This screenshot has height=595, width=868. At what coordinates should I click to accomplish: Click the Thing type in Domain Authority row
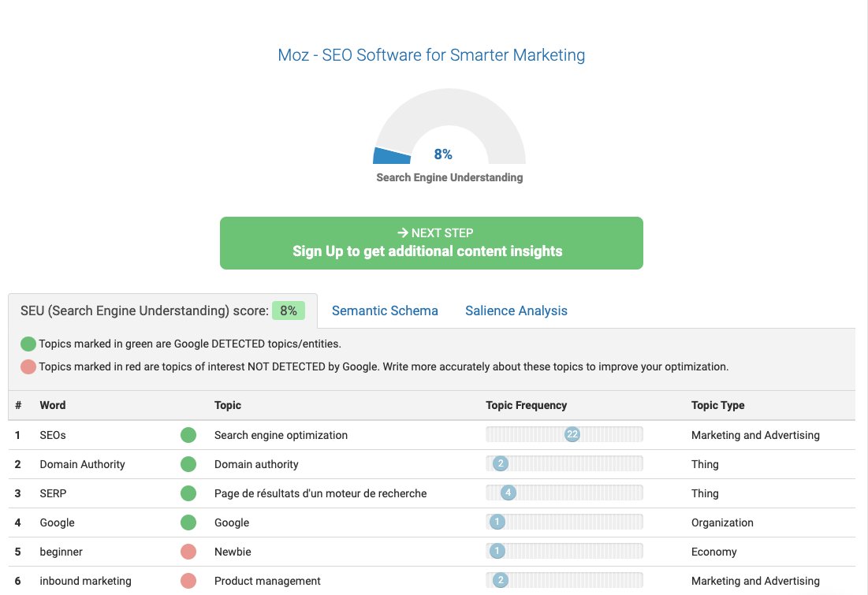tap(705, 464)
